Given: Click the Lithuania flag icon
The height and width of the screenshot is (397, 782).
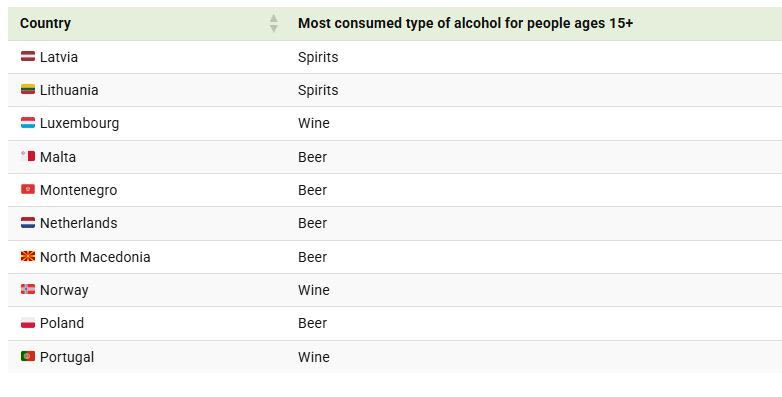Looking at the screenshot, I should 28,89.
